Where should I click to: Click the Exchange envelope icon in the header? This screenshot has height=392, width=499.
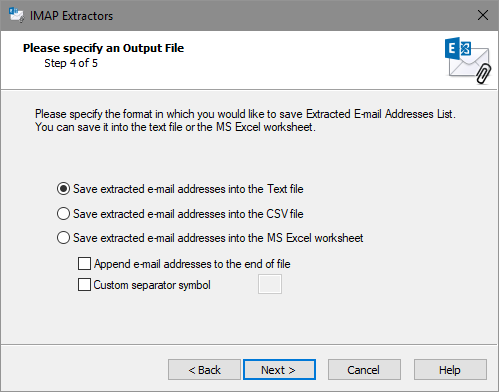pyautogui.click(x=468, y=60)
